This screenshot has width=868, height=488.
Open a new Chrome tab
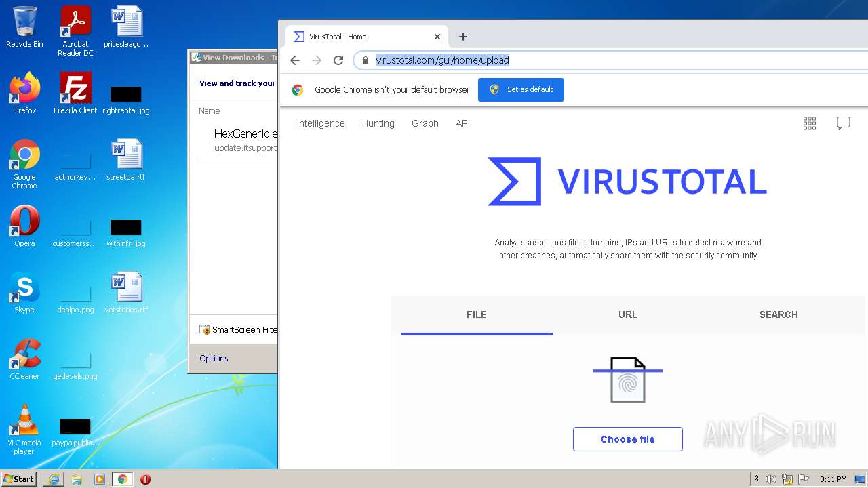463,37
